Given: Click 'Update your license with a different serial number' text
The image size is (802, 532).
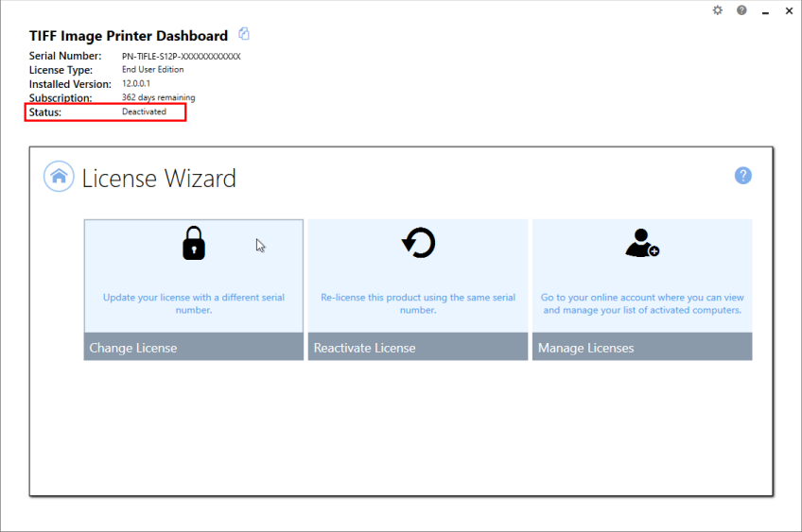Looking at the screenshot, I should (x=194, y=303).
